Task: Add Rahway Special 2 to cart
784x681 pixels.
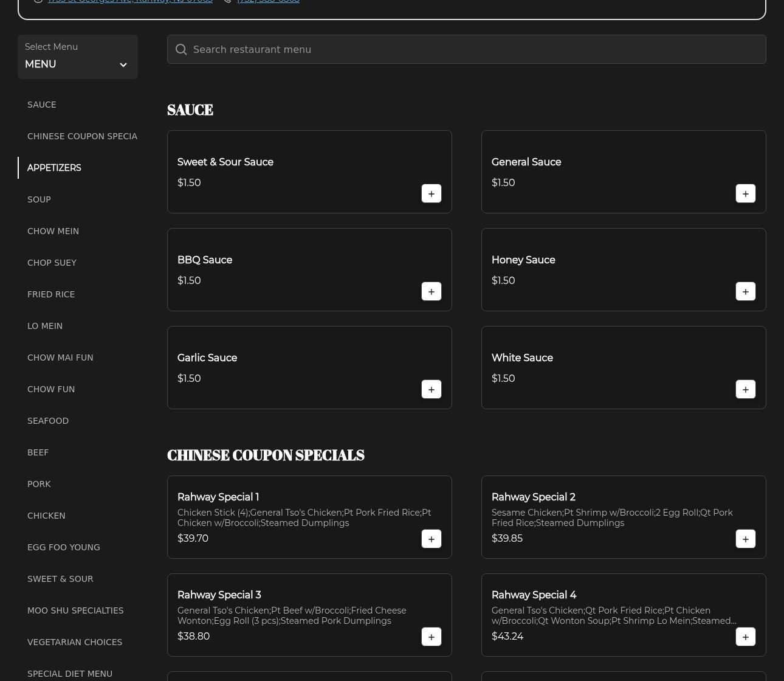Action: (x=745, y=539)
